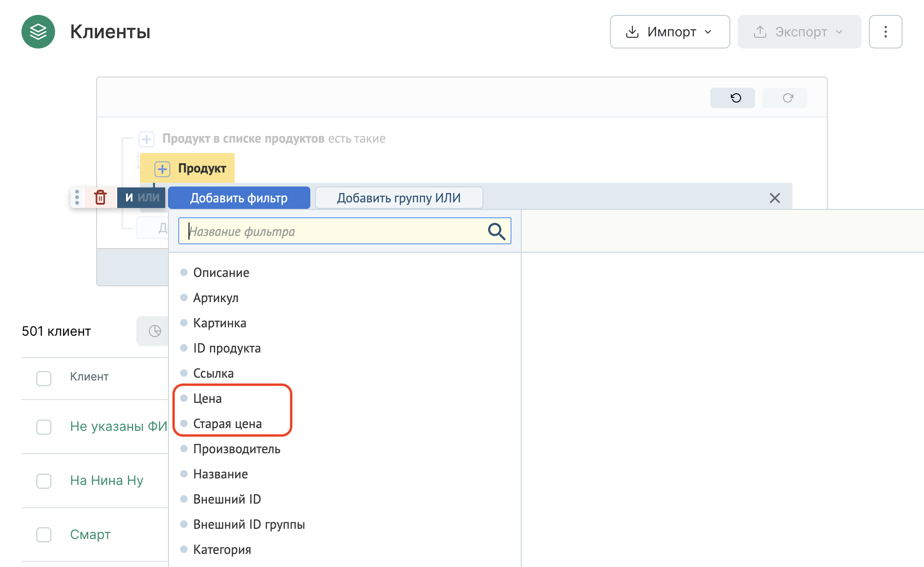This screenshot has width=924, height=567.
Task: Choose the Внешний ID группы filter
Action: pyautogui.click(x=249, y=525)
